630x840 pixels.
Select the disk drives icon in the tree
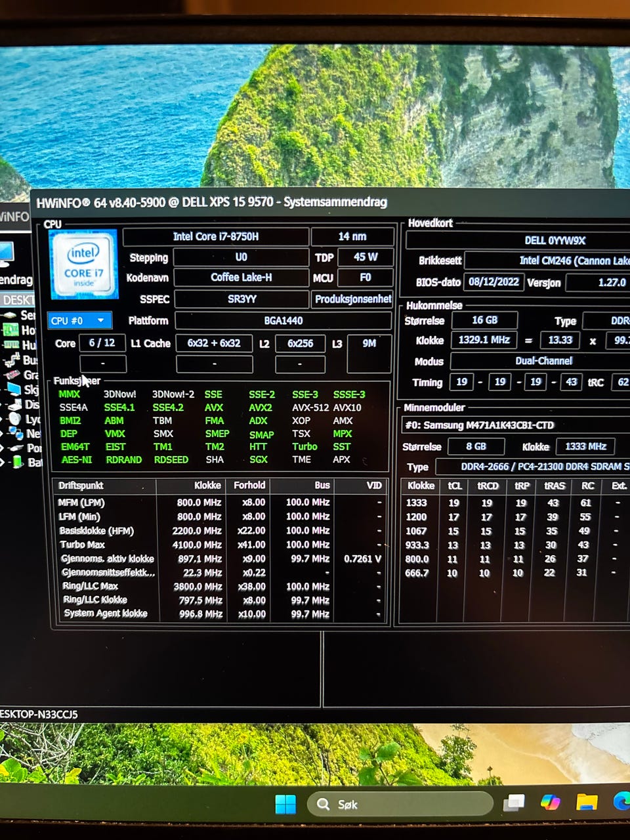pyautogui.click(x=14, y=404)
